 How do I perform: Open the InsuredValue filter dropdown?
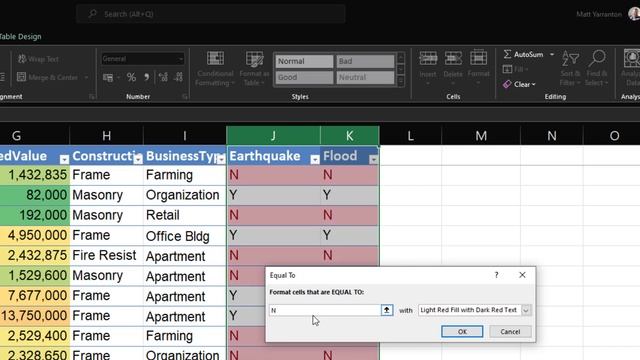tap(64, 160)
